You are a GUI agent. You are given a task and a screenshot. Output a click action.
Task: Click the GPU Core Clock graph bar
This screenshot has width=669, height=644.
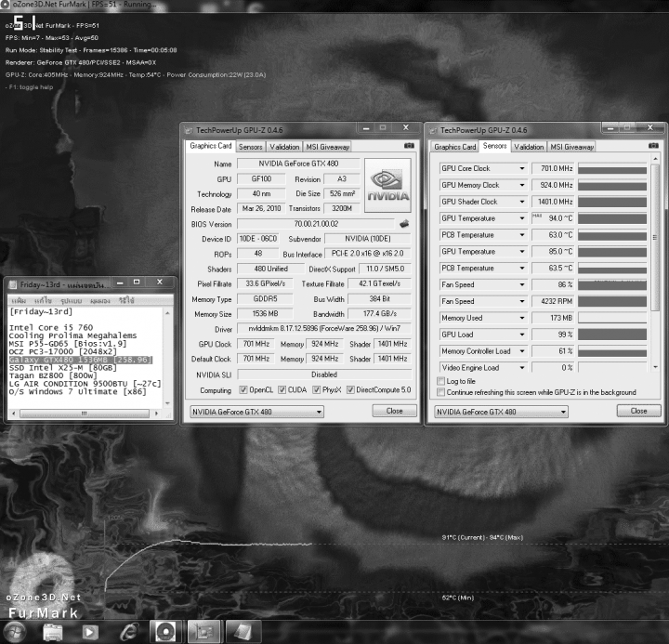(612, 168)
